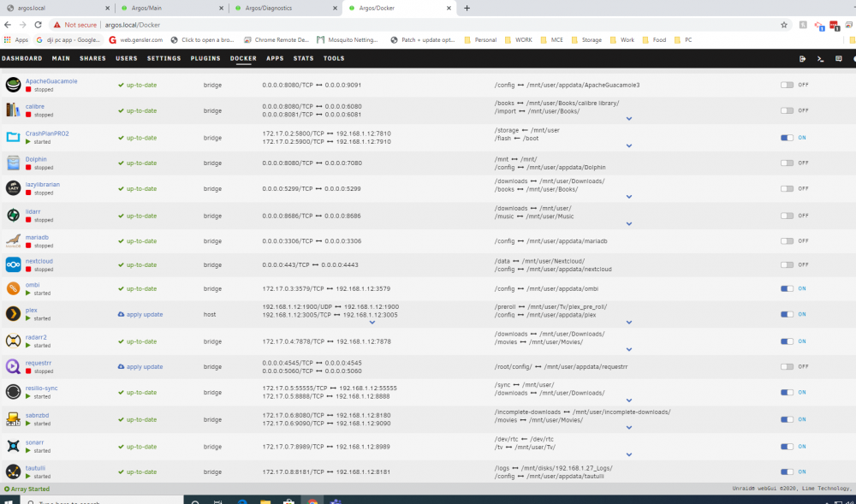
Task: Click the lidarr container icon
Action: click(x=13, y=216)
